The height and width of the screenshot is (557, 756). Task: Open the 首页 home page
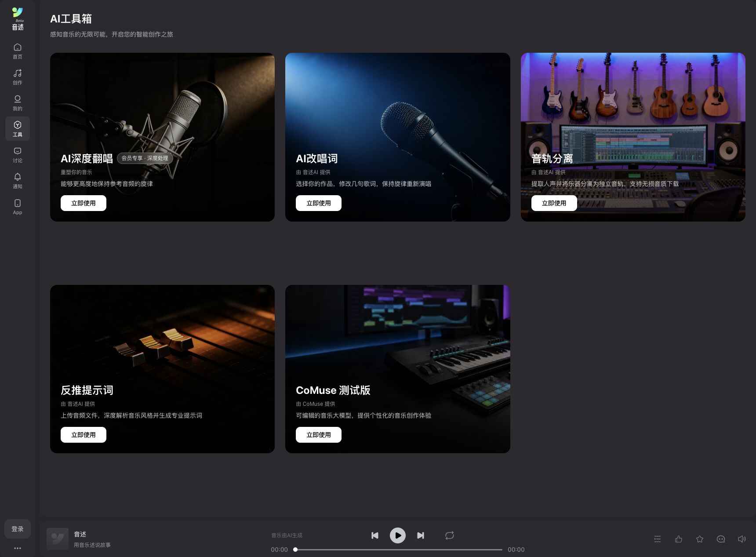18,51
